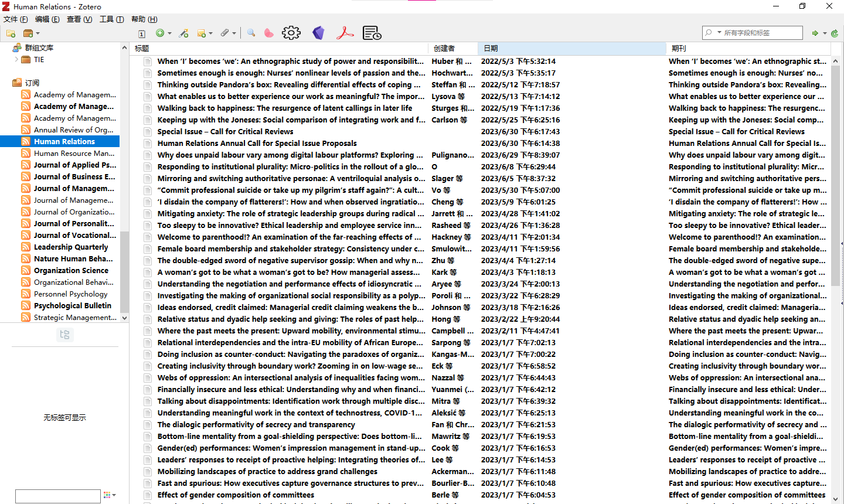Click the purple Obsidian gem icon
The width and height of the screenshot is (844, 504).
318,33
